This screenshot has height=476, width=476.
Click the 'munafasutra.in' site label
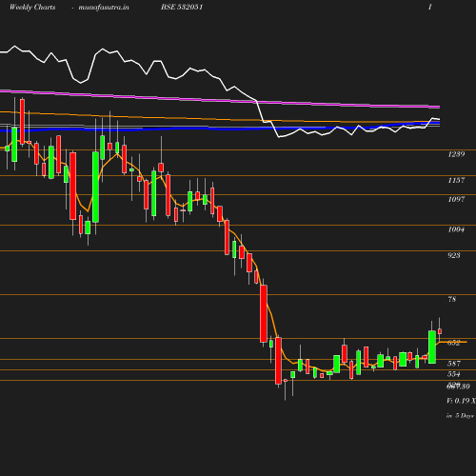click(104, 8)
